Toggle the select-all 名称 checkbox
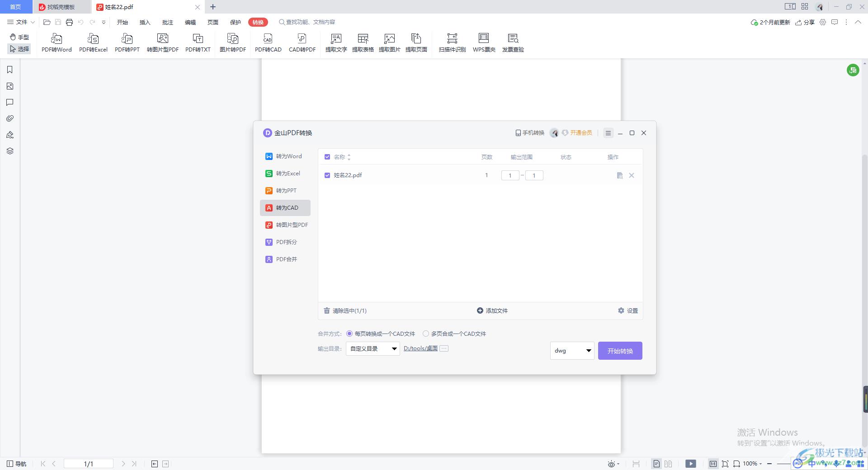Image resolution: width=868 pixels, height=470 pixels. [x=327, y=157]
